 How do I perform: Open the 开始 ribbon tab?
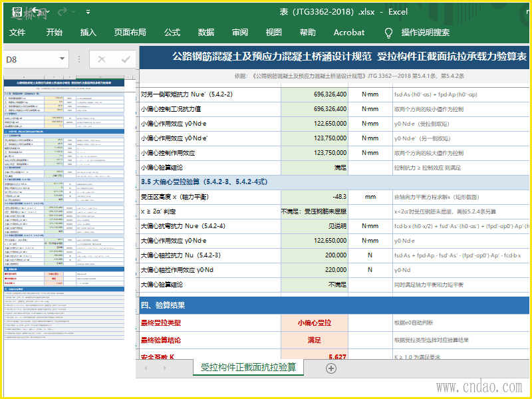click(x=55, y=33)
